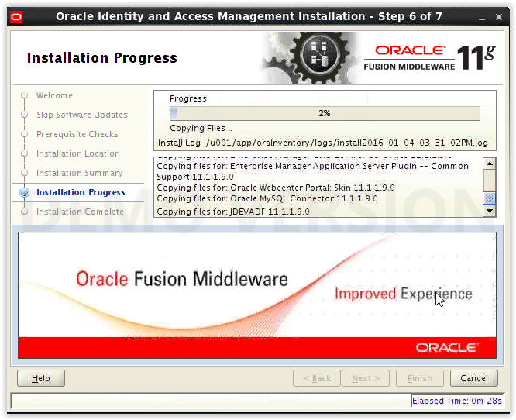Screen dimensions: 516x420
Task: Select the Installation Summary step label
Action: coord(80,173)
